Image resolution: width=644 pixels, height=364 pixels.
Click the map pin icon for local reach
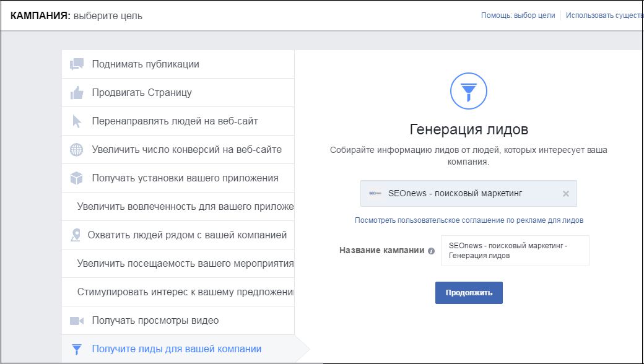pyautogui.click(x=76, y=235)
